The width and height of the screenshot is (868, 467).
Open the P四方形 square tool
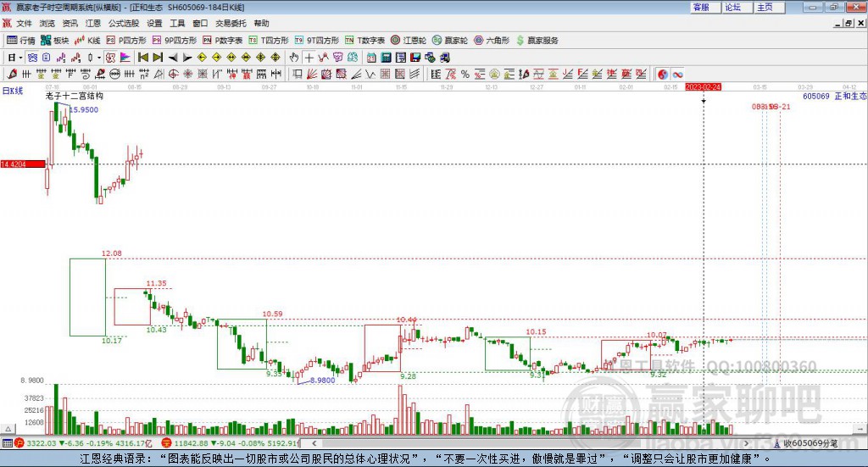coord(126,41)
